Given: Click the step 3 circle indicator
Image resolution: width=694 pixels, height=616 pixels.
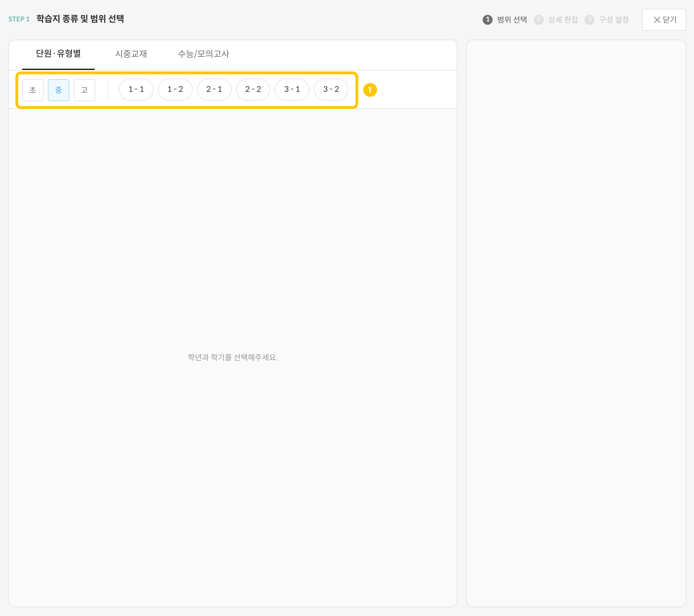Looking at the screenshot, I should 589,20.
